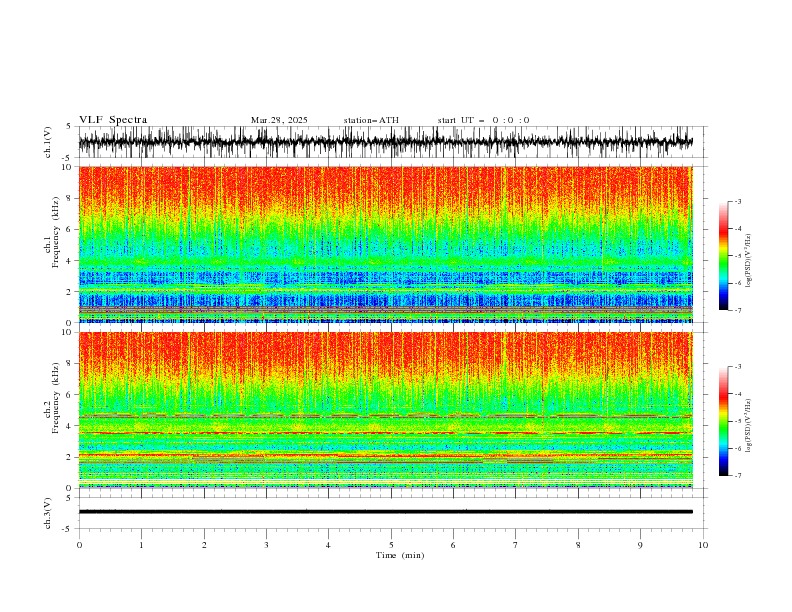Click the time axis tick label '9'
Screen dimensions: 792x612
pos(640,545)
